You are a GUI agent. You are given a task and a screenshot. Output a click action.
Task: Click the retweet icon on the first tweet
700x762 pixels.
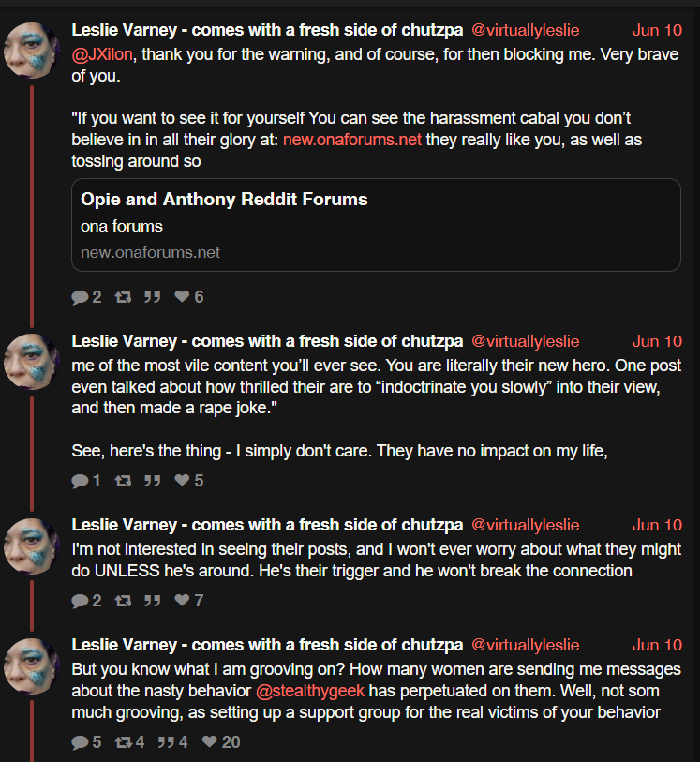123,297
